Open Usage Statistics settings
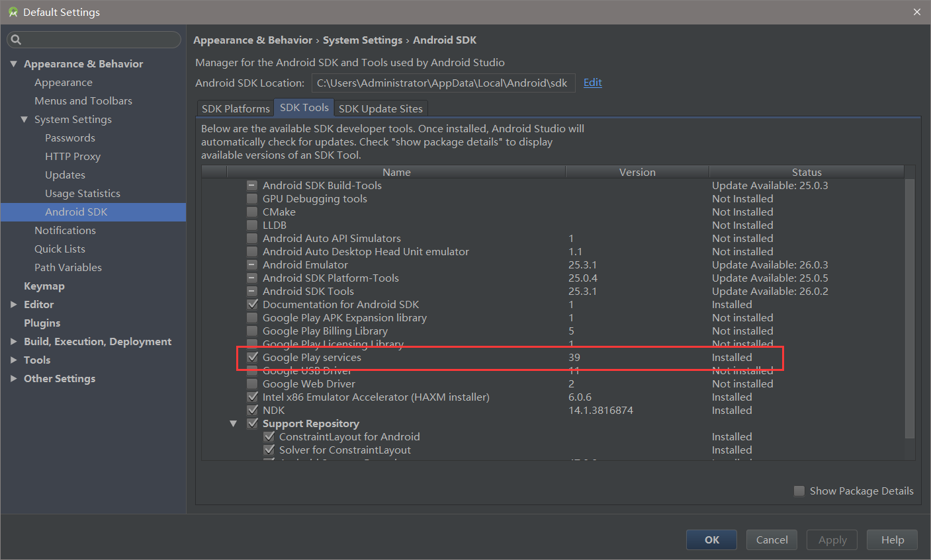Screen dimensions: 931x560 pos(83,194)
